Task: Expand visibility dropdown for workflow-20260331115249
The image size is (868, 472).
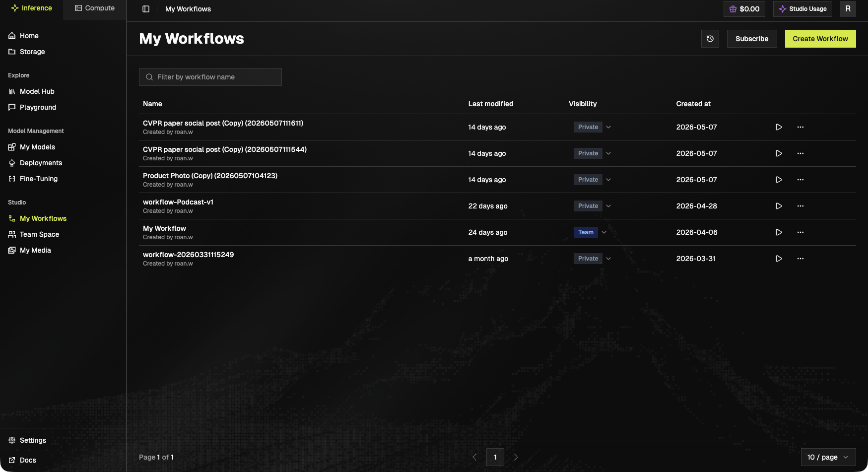Action: (x=608, y=259)
